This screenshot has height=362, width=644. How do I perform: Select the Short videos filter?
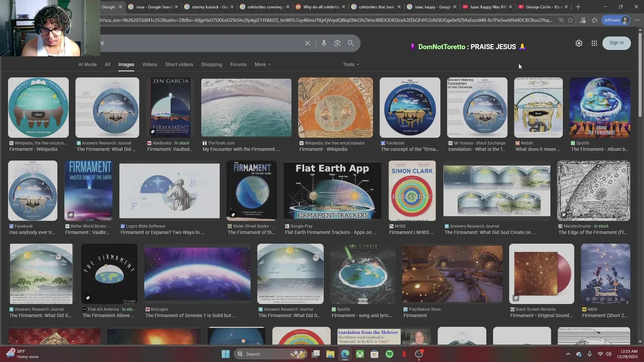(179, 64)
